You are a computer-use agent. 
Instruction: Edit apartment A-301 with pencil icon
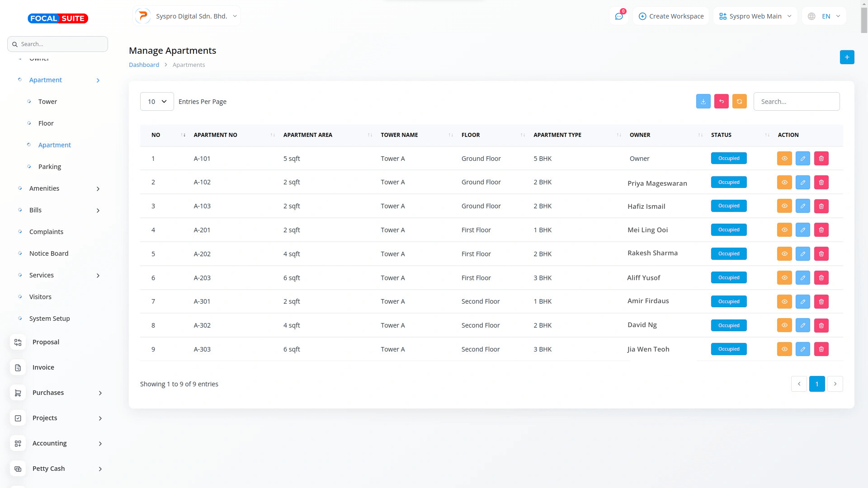[x=802, y=302]
